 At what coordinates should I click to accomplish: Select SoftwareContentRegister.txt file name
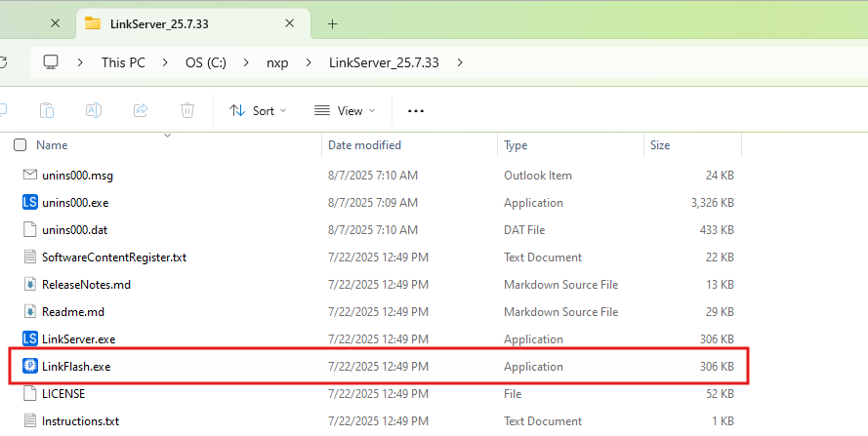114,258
